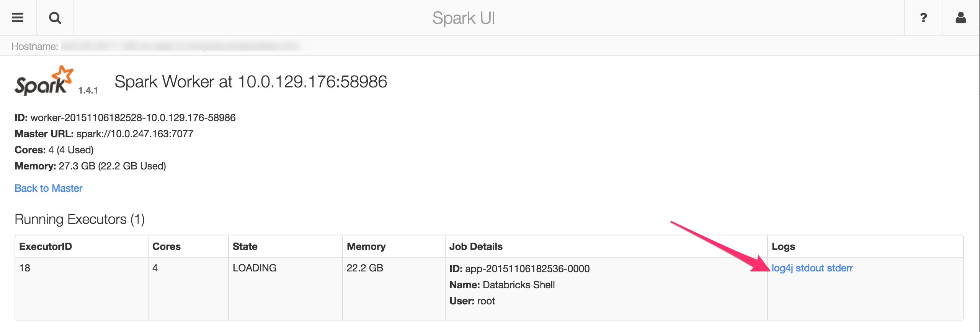Click the app-20151106182536-0000 job ID
980x332 pixels.
pos(527,269)
